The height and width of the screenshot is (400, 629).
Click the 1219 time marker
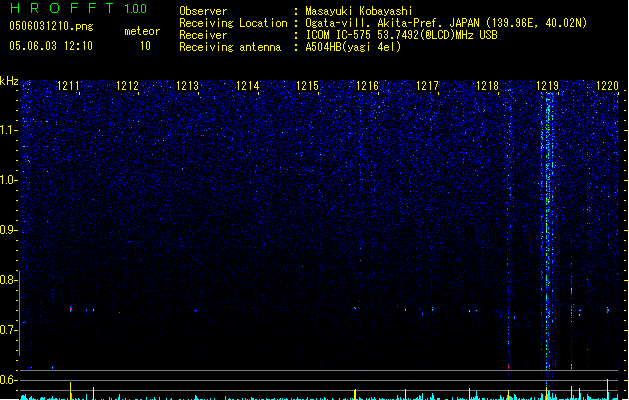pyautogui.click(x=547, y=86)
